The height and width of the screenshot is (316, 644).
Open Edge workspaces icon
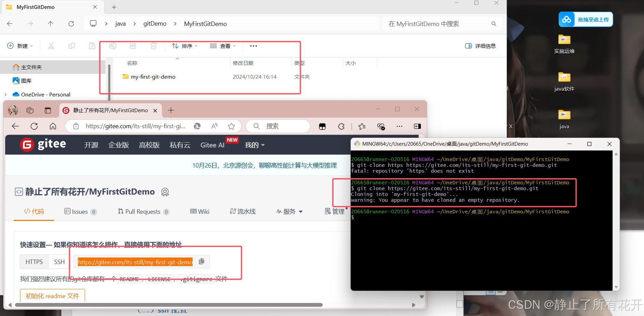[x=30, y=110]
